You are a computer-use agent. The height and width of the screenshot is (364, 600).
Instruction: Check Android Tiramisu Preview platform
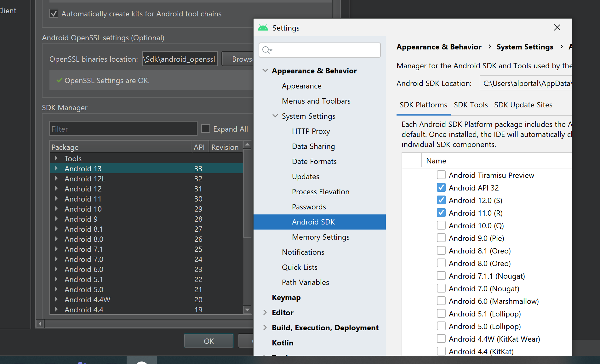(441, 175)
